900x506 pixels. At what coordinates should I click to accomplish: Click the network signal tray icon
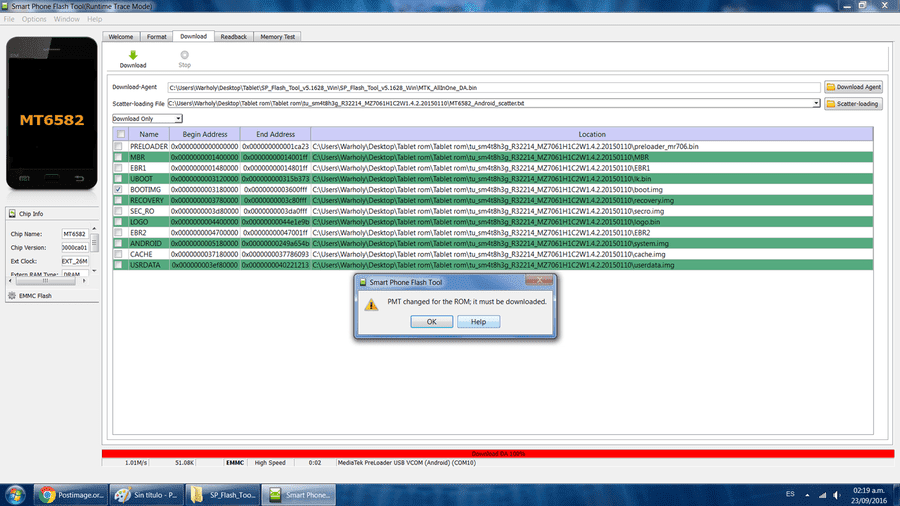tap(822, 495)
